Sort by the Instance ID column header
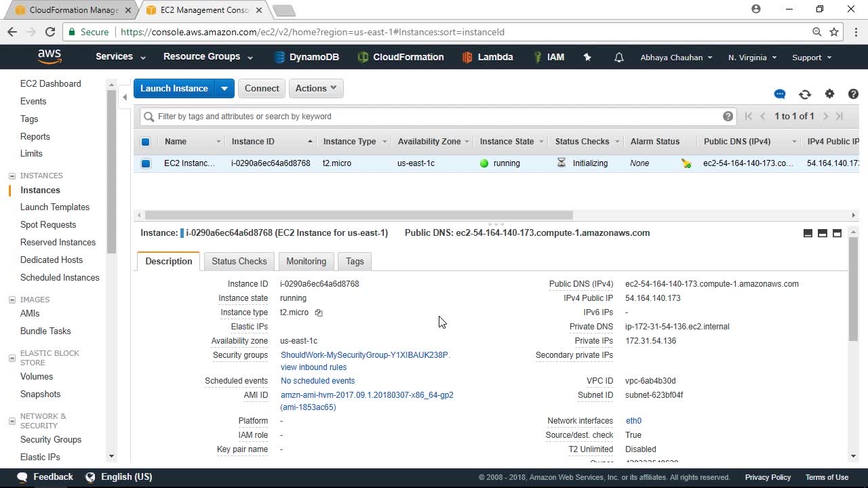 click(271, 142)
